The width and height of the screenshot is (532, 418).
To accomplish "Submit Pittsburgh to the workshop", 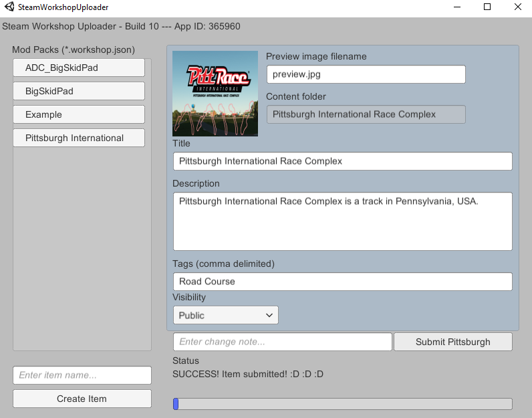I will 453,342.
